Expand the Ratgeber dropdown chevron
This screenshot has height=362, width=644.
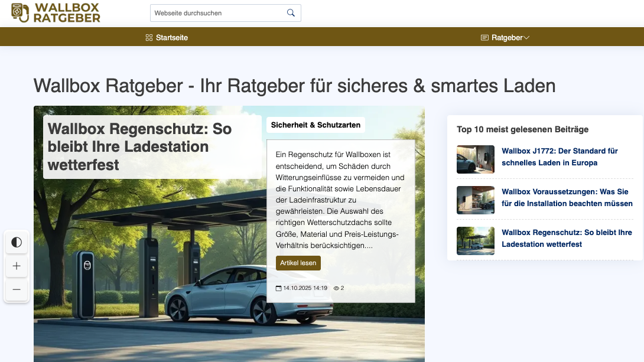tap(526, 38)
